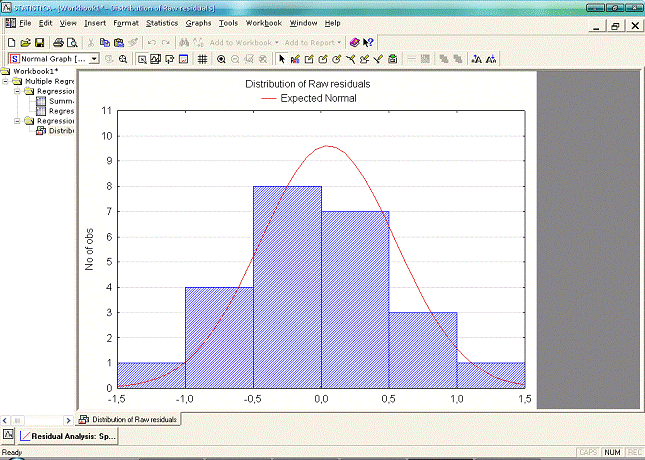Click the context help arrow-question icon
The image size is (645, 460).
(x=369, y=43)
